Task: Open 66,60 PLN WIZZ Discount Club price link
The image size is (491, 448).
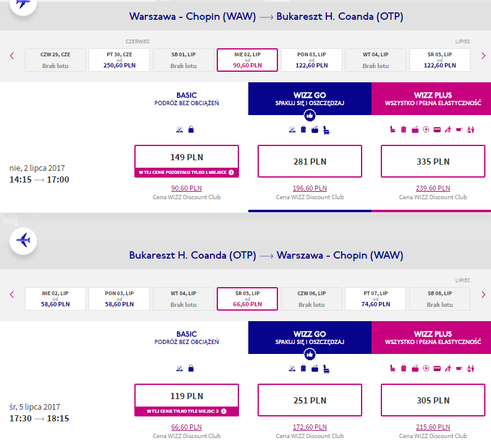Action: [186, 427]
